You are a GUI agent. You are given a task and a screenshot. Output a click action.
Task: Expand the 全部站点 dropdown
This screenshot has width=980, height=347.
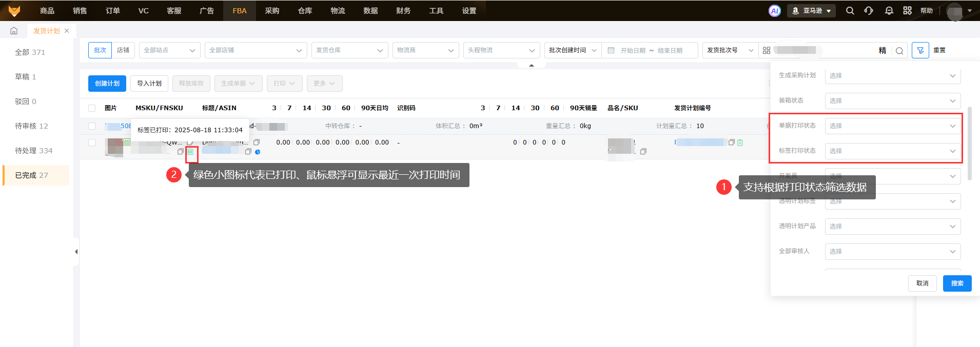pyautogui.click(x=169, y=50)
